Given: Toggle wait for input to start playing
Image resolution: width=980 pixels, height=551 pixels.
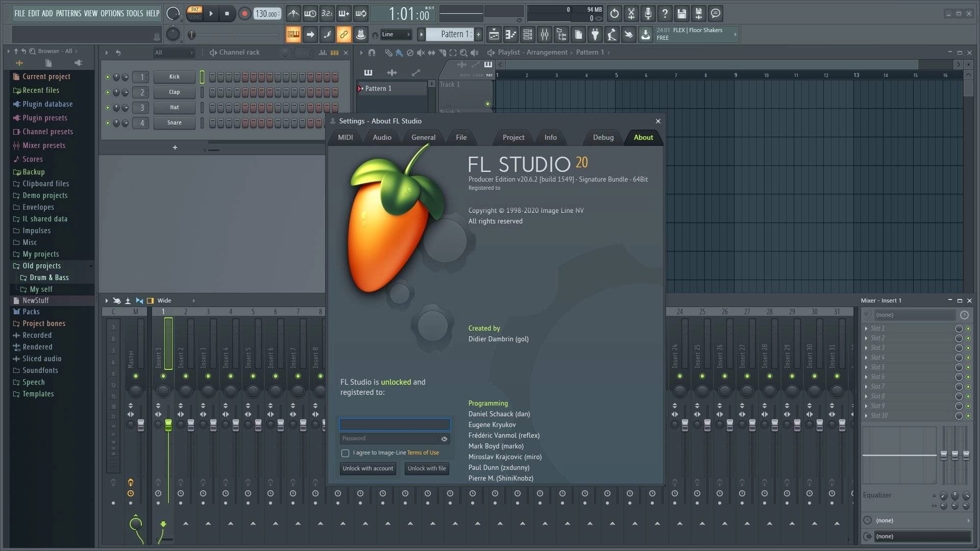Looking at the screenshot, I should pyautogui.click(x=310, y=14).
